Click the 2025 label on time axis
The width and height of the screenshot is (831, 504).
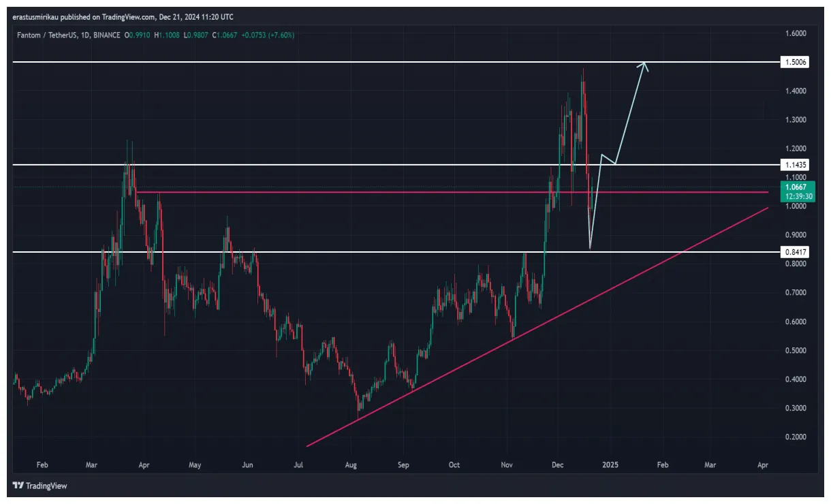pos(610,464)
